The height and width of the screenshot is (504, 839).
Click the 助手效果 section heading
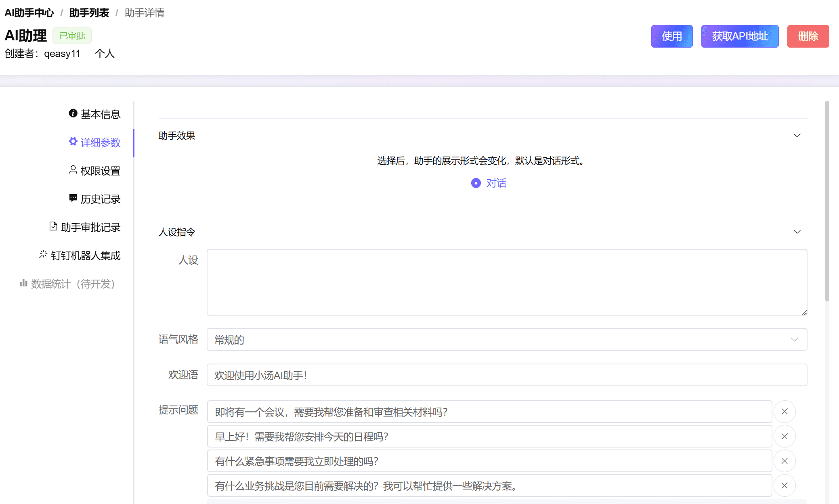[177, 136]
